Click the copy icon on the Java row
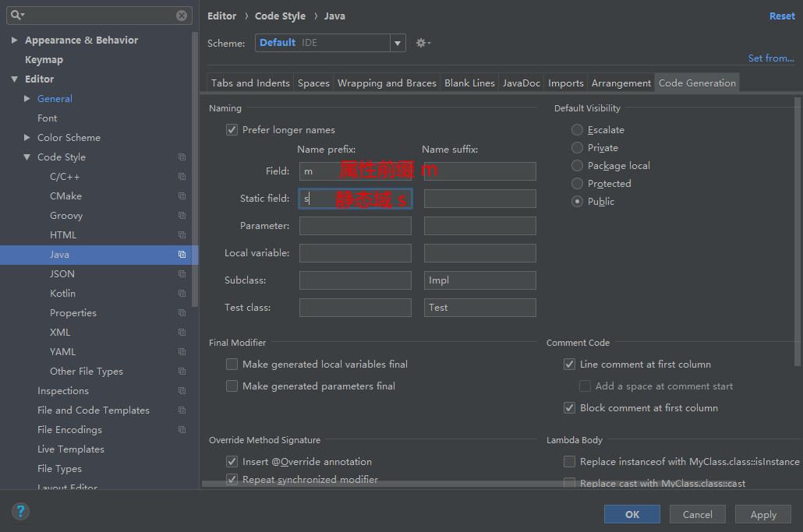Image resolution: width=803 pixels, height=532 pixels. (182, 254)
